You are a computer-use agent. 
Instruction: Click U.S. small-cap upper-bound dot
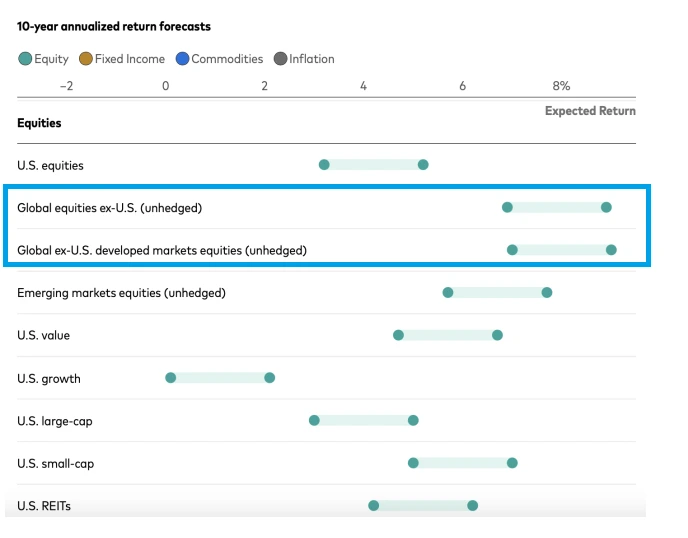click(512, 463)
